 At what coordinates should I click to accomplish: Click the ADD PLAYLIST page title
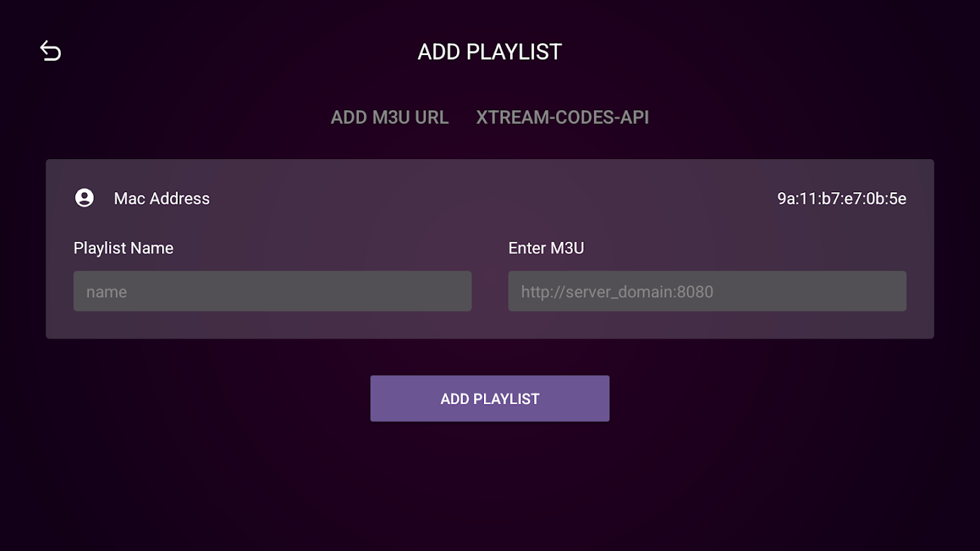pyautogui.click(x=490, y=52)
